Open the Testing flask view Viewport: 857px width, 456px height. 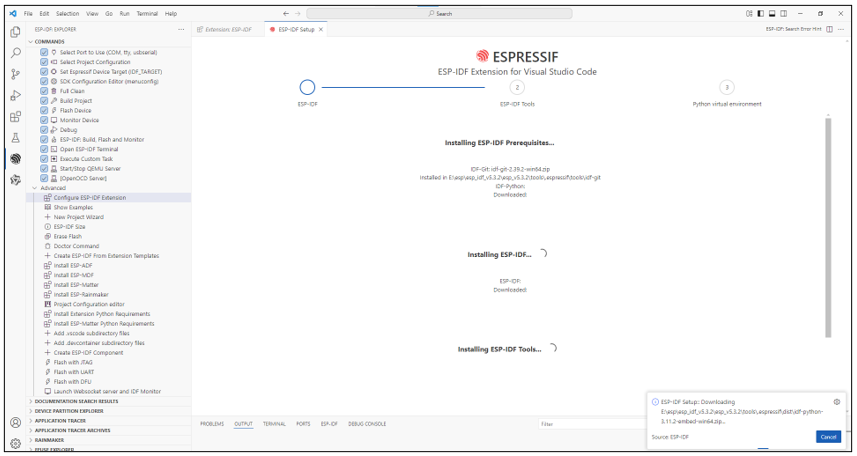point(15,138)
